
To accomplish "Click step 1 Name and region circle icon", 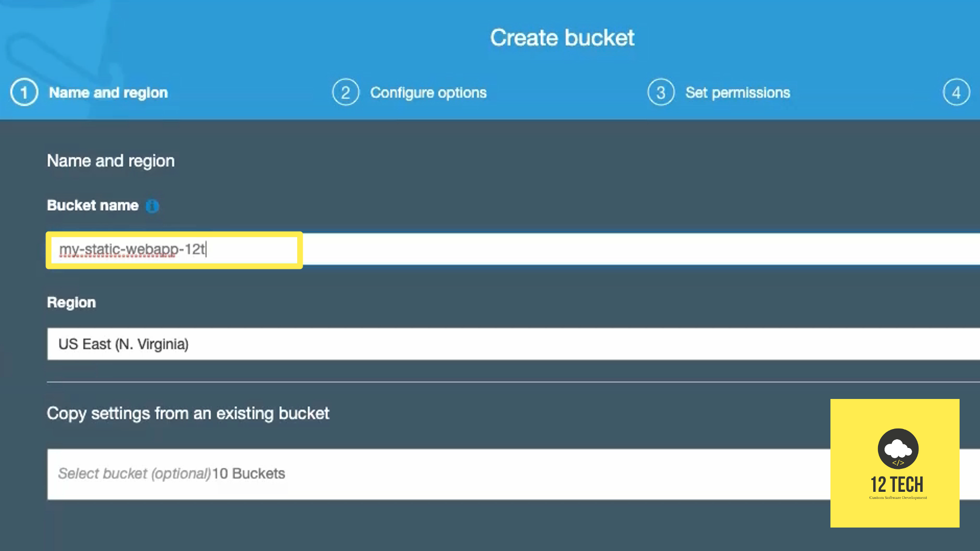I will tap(23, 92).
